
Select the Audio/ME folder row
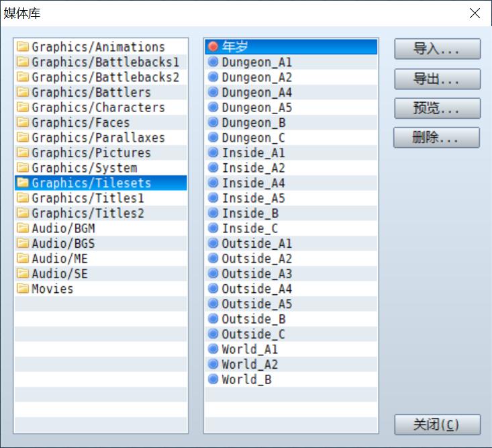pyautogui.click(x=101, y=259)
